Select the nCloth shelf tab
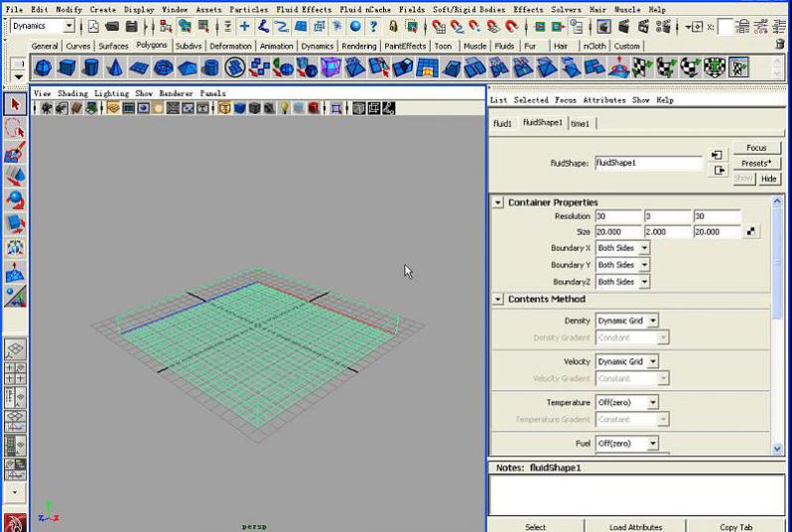This screenshot has width=792, height=532. coord(594,46)
